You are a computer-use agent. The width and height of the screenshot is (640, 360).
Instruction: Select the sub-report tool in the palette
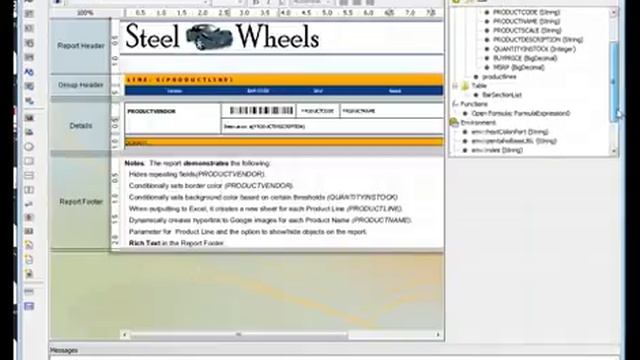(x=29, y=306)
